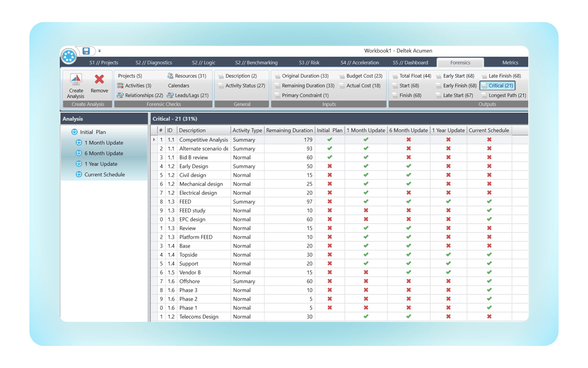588x368 pixels.
Task: Toggle the Critical (21) output check
Action: (496, 85)
